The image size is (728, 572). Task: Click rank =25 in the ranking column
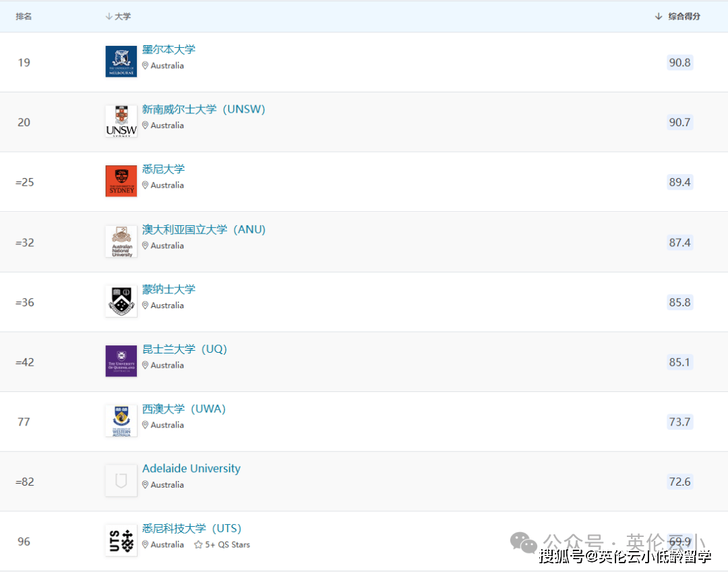(25, 182)
